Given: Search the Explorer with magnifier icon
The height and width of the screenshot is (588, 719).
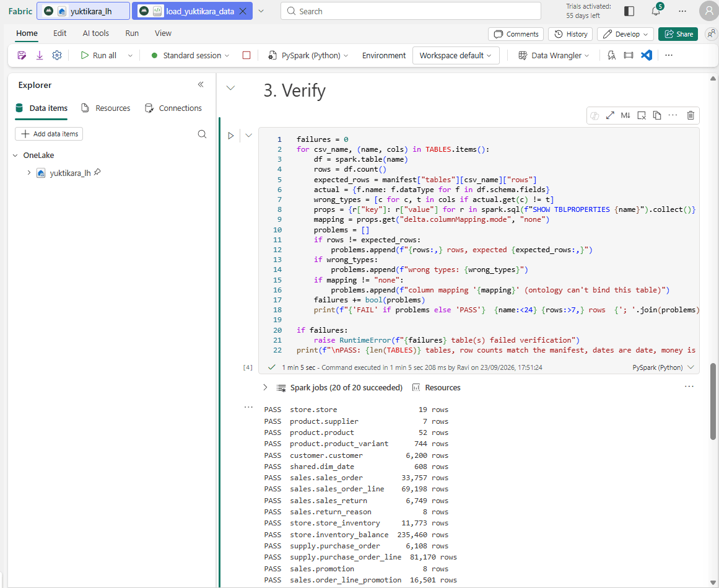Looking at the screenshot, I should point(202,134).
